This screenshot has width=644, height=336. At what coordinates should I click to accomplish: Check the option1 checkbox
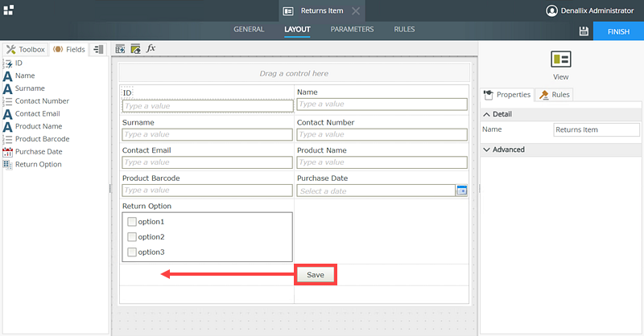pos(132,222)
